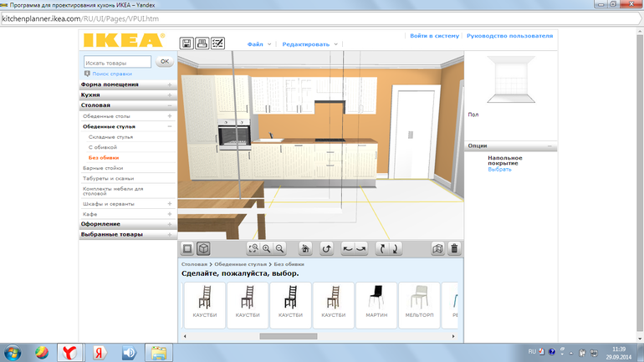Open the Редактировать menu
The height and width of the screenshot is (362, 644).
click(x=309, y=43)
